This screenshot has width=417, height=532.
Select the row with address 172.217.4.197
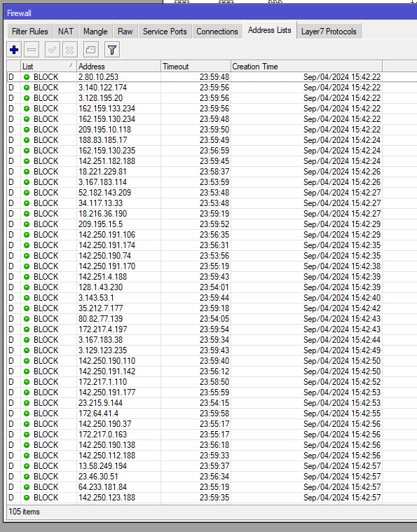[212, 329]
